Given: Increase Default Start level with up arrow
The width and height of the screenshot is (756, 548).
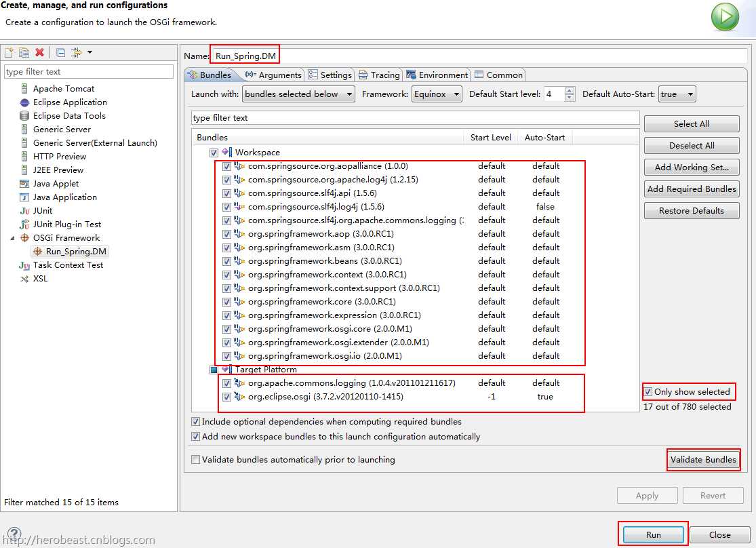Looking at the screenshot, I should coord(570,90).
